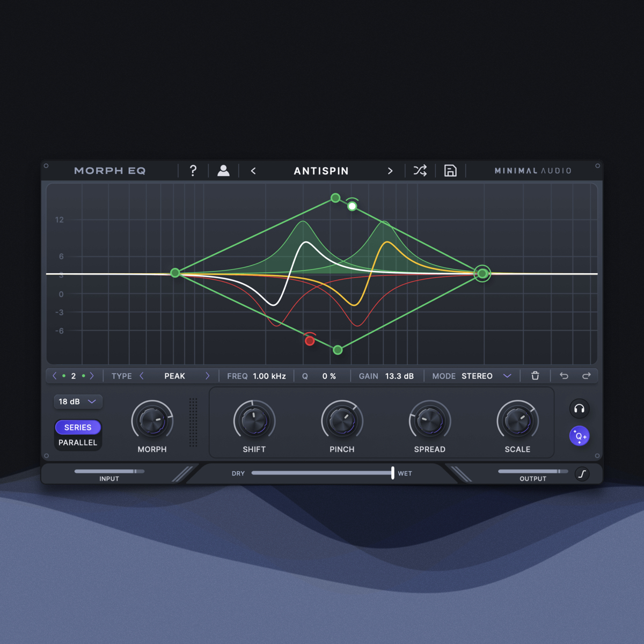Toggle the output soft clip curve icon

582,474
